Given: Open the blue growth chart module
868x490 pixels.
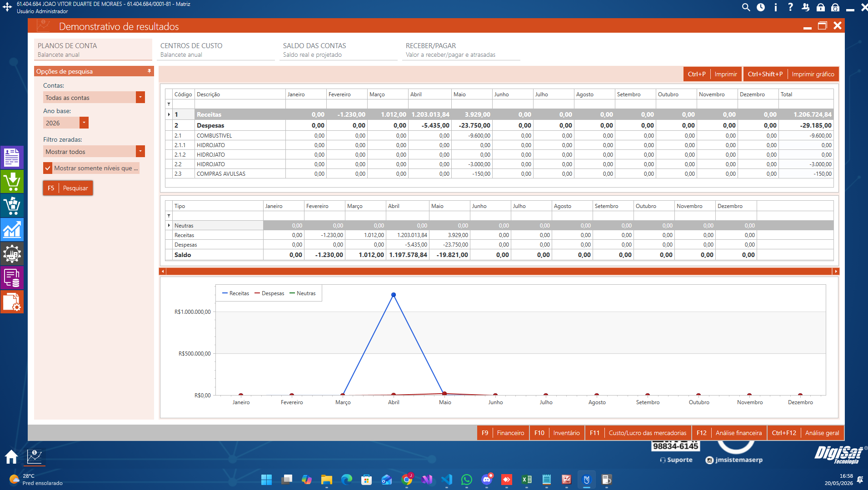Looking at the screenshot, I should tap(12, 229).
